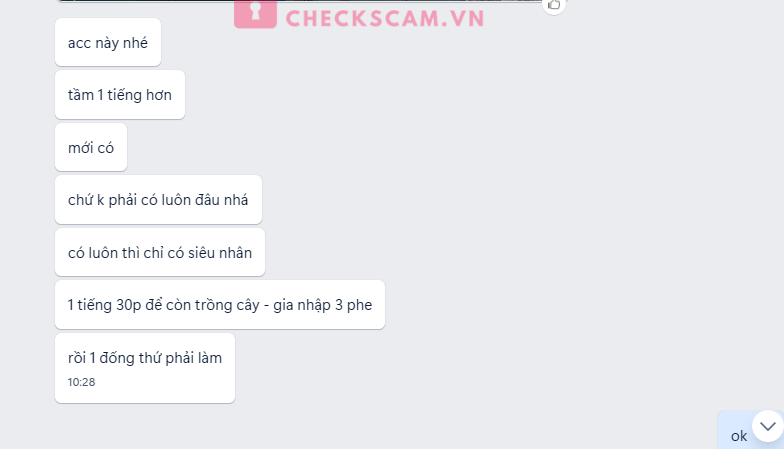Viewport: 784px width, 449px height.
Task: Jump to latest with down chevron button
Action: coord(768,426)
